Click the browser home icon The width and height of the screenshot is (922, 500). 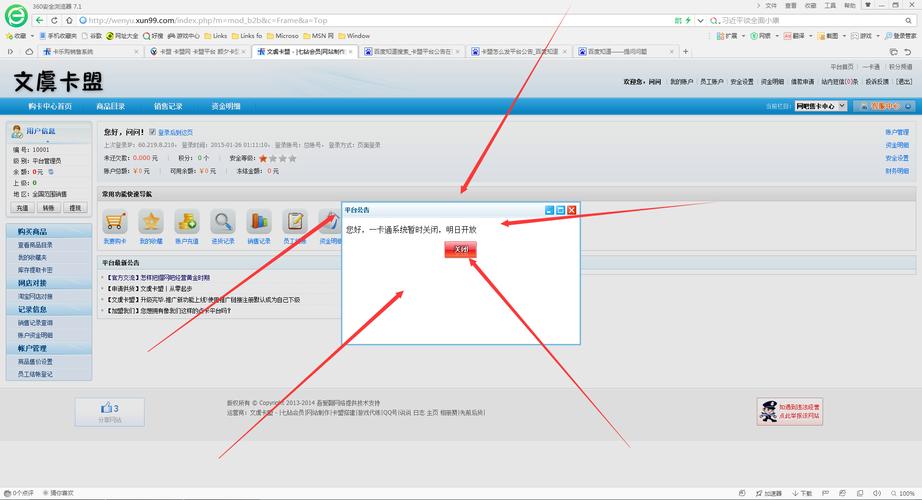69,20
